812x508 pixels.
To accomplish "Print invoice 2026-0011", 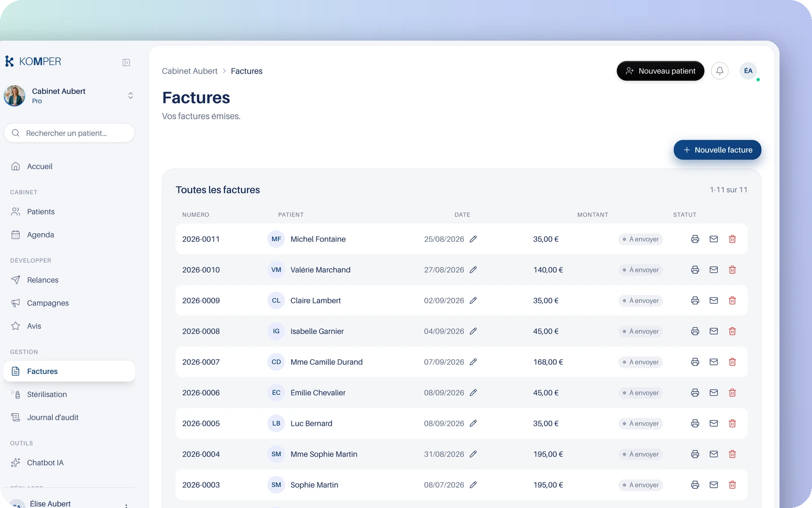I will pos(695,239).
